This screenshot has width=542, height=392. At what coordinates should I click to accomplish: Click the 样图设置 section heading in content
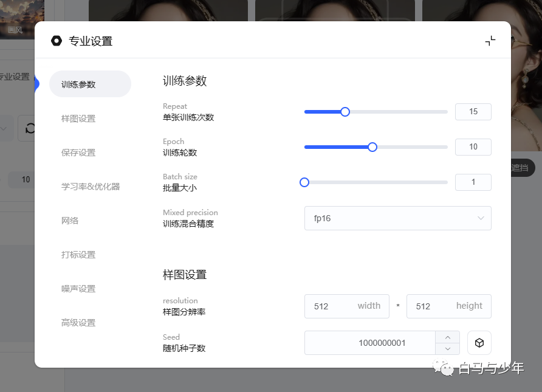(x=185, y=275)
